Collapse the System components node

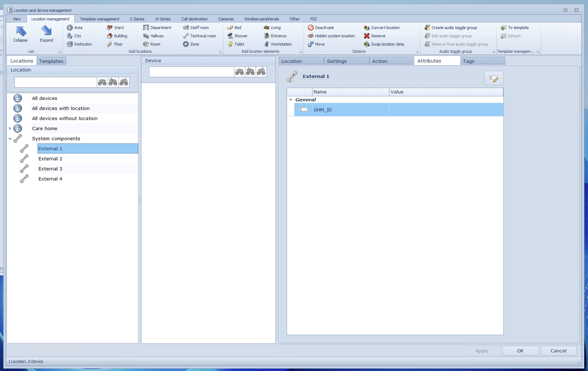pyautogui.click(x=10, y=139)
